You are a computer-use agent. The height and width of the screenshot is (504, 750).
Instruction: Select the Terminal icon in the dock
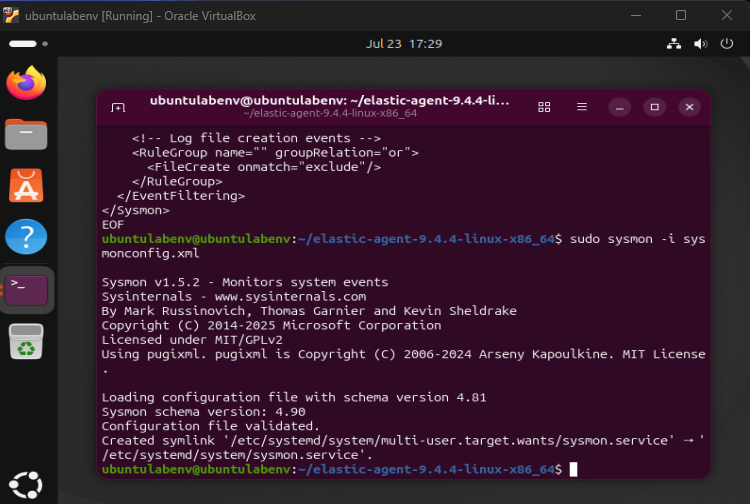pyautogui.click(x=26, y=289)
